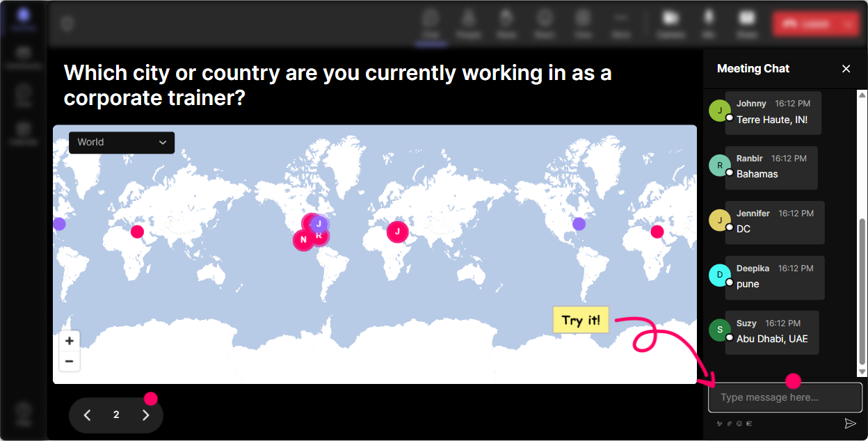Click the chat scrollbar thumb

(x=862, y=292)
